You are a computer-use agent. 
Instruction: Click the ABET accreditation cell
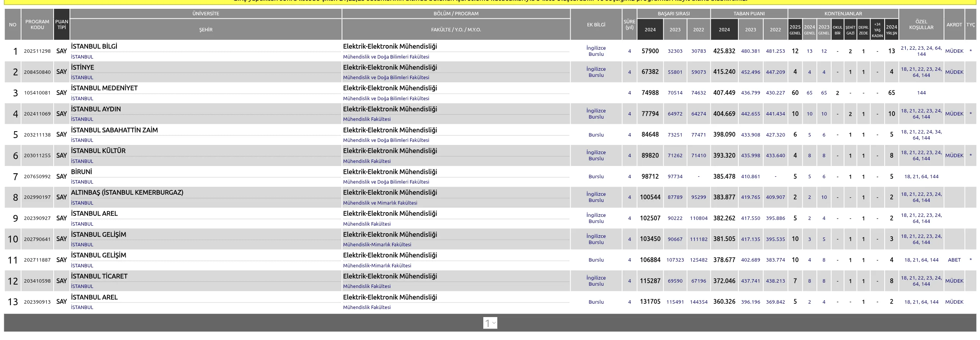tap(954, 260)
